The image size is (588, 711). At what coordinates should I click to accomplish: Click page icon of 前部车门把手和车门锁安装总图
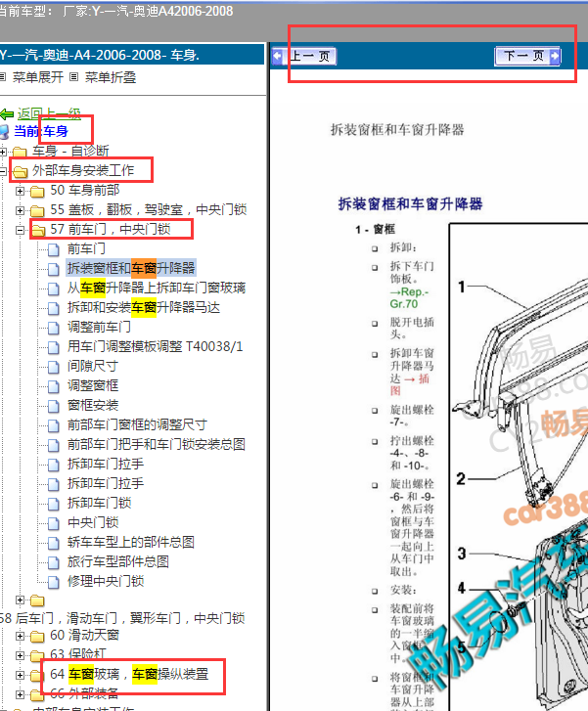coord(54,445)
